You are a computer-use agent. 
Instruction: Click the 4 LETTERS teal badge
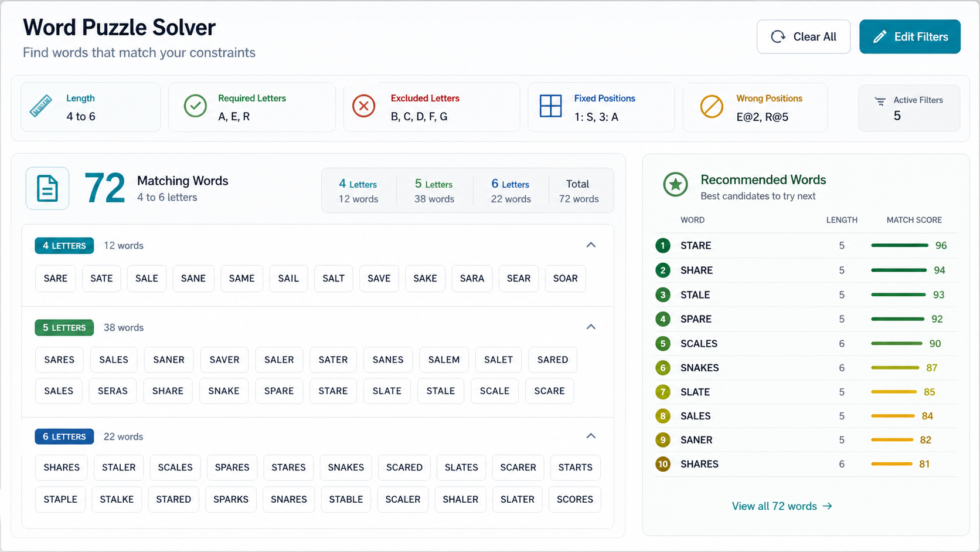64,246
